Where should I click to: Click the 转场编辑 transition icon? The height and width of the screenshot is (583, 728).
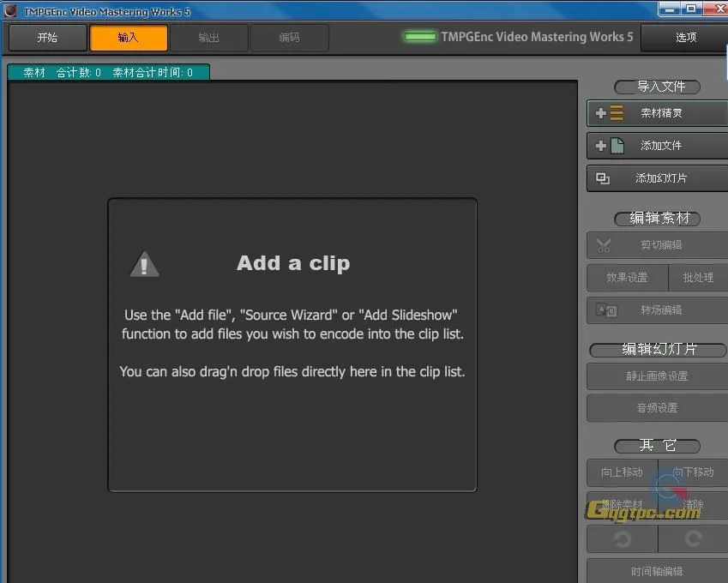pos(605,310)
